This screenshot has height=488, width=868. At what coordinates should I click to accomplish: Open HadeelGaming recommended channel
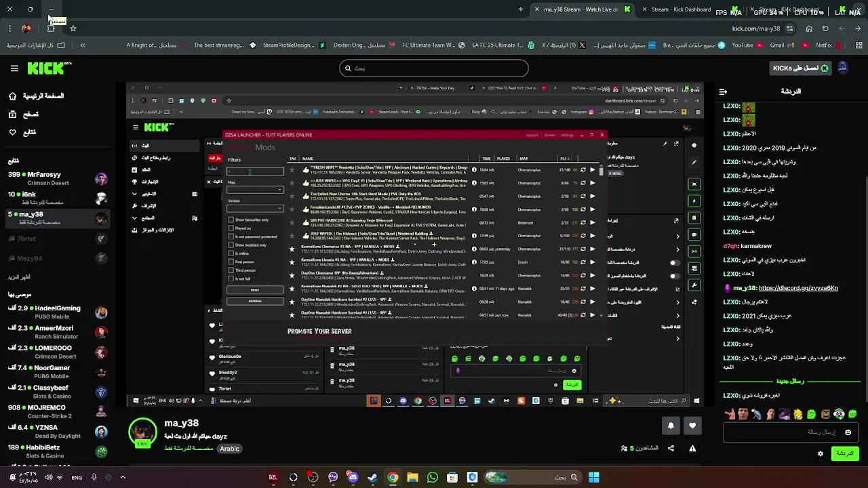click(x=58, y=312)
